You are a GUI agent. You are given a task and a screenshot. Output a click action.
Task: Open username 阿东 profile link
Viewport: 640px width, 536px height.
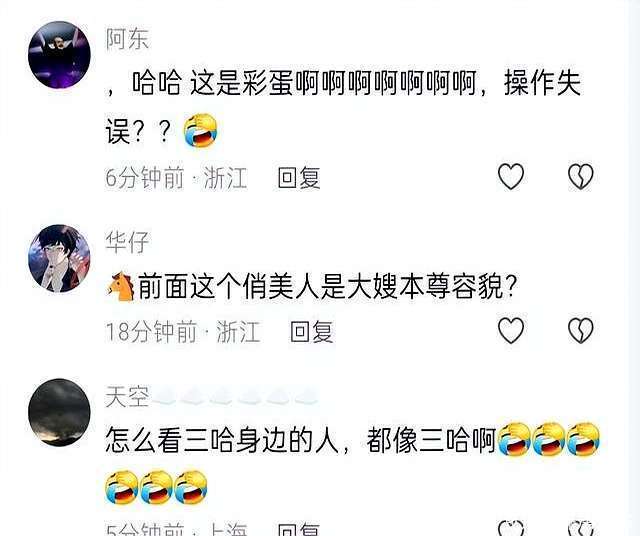pos(127,39)
